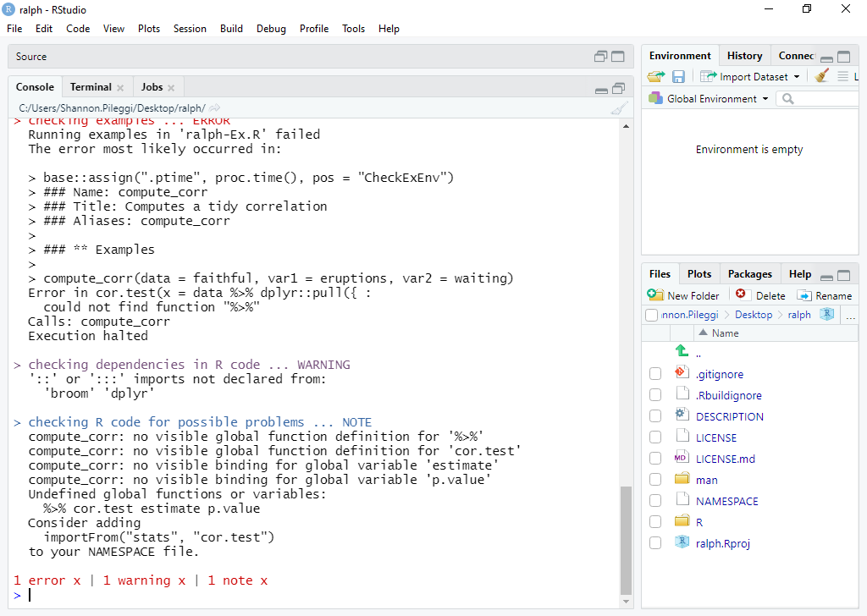Toggle the environment list view icon
The image size is (867, 616).
coord(842,76)
